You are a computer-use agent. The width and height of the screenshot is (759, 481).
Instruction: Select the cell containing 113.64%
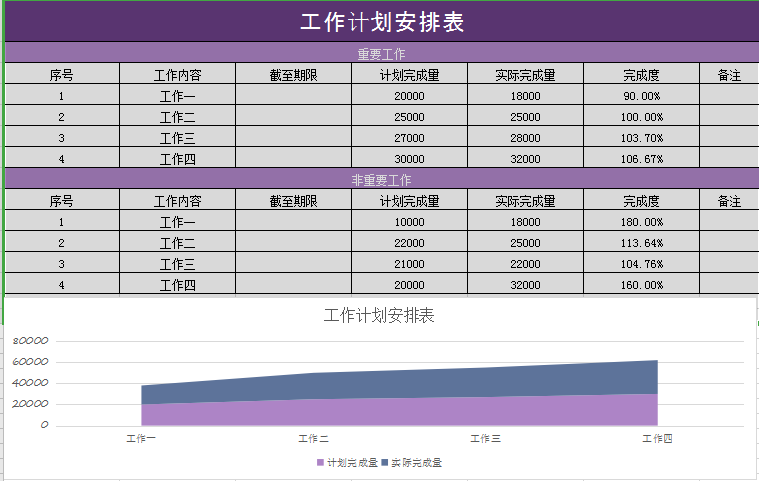click(641, 243)
